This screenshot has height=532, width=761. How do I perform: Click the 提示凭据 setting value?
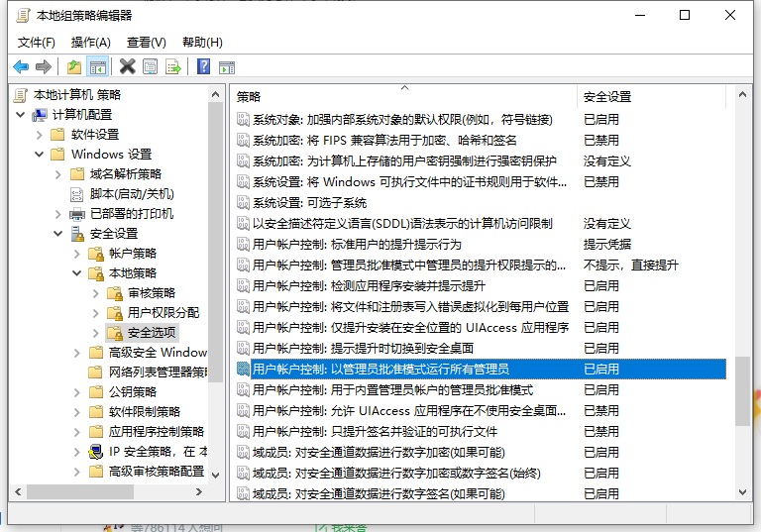pyautogui.click(x=606, y=244)
